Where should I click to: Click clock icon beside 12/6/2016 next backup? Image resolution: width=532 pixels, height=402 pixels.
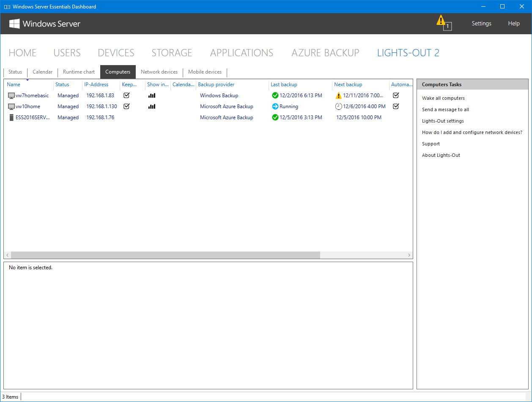[338, 107]
